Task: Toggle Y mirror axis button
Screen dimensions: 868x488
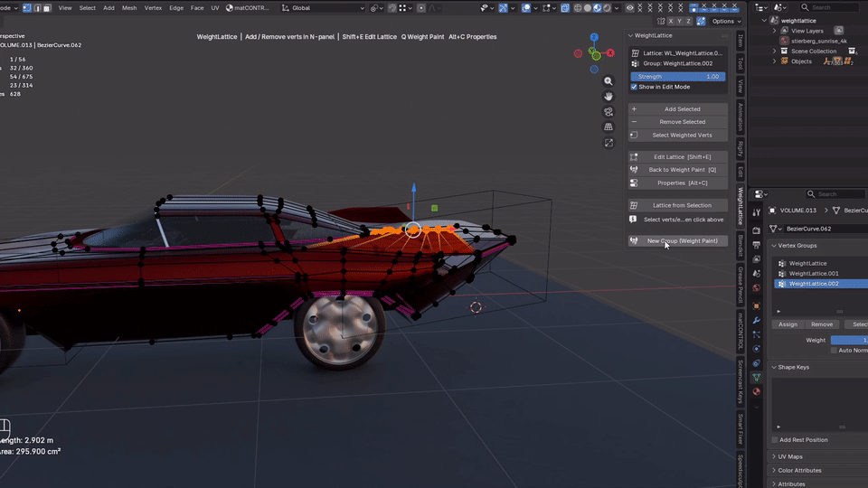Action: point(679,21)
